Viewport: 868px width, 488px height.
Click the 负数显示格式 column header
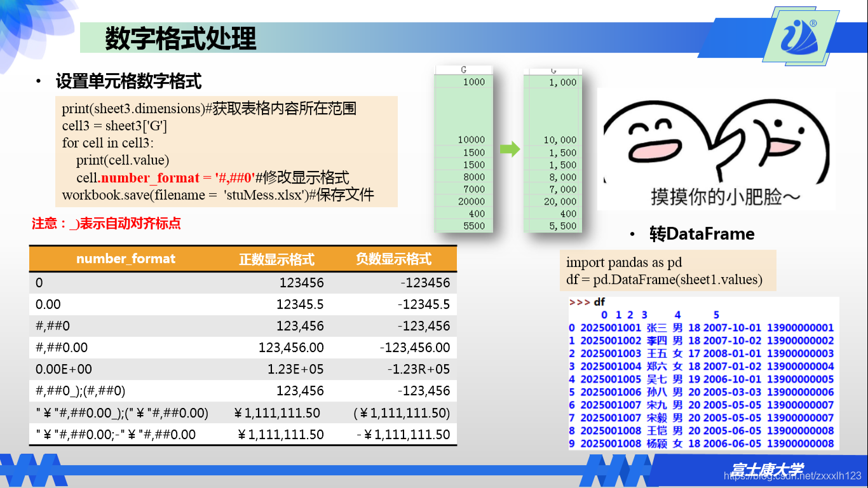click(x=393, y=259)
